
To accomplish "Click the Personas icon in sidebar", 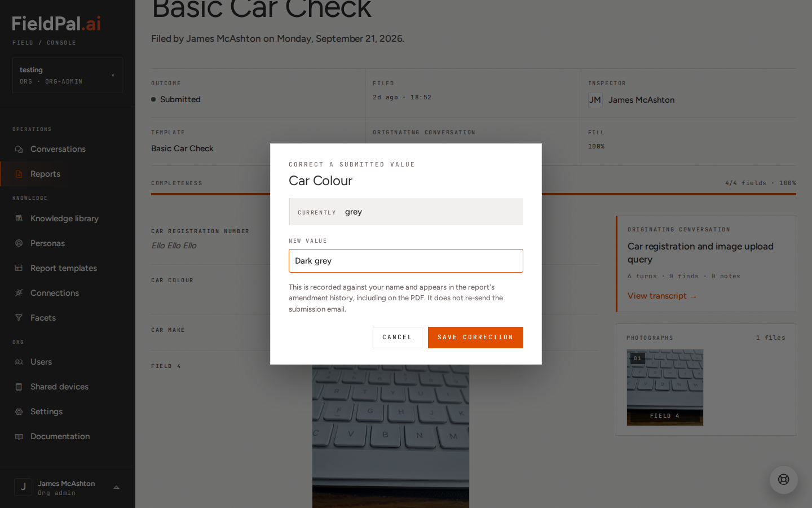I will click(19, 243).
